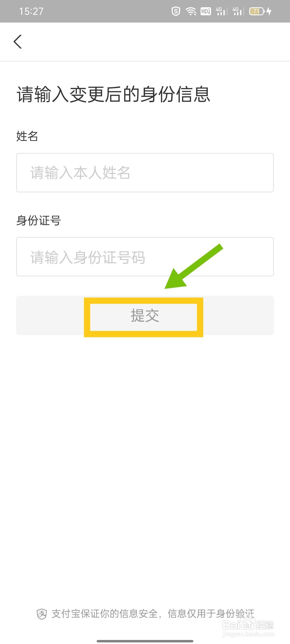Tap the back arrow at top left

coord(18,42)
